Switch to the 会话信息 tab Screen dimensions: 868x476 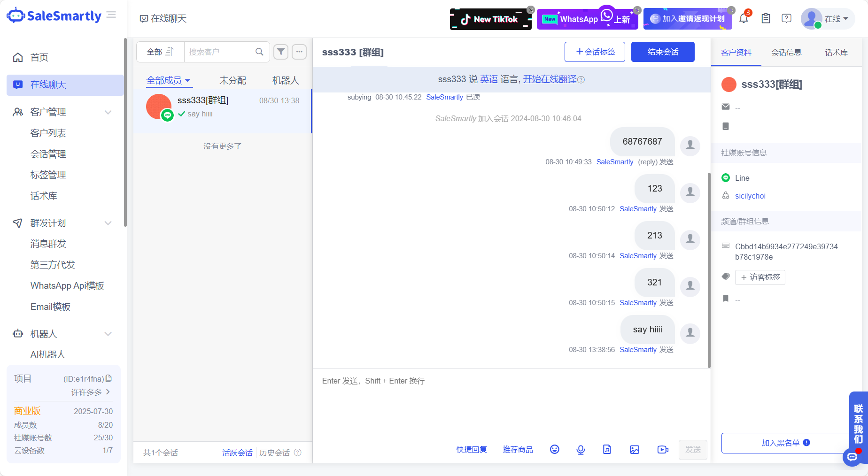click(x=787, y=52)
